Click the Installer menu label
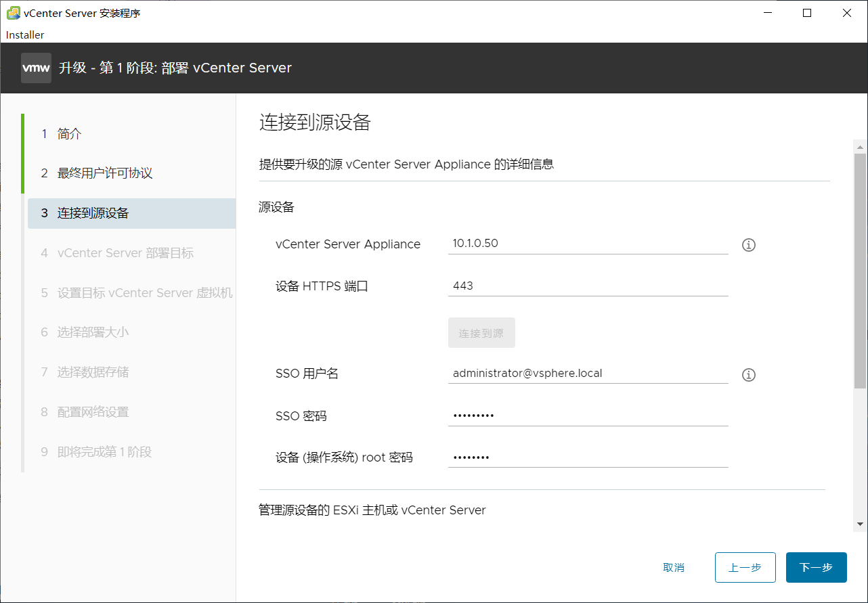Viewport: 868px width, 603px height. [x=24, y=35]
